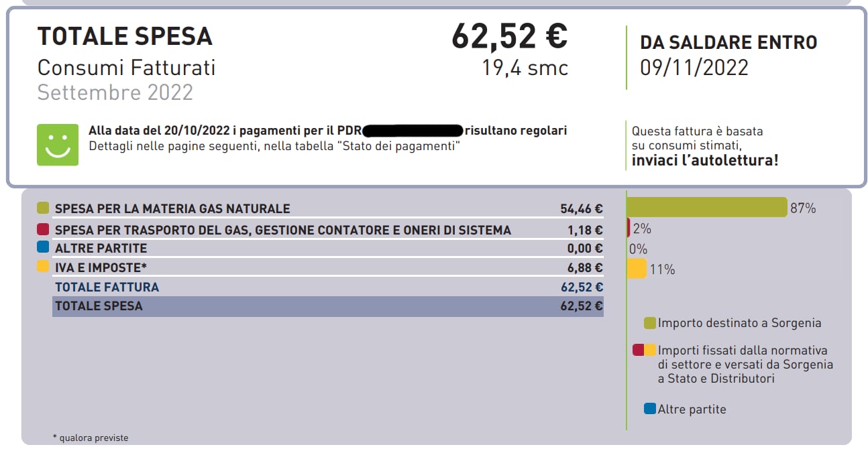868x449 pixels.
Task: Click the olive legend marker for Importo destinato a Sorgenia
Action: pyautogui.click(x=649, y=323)
